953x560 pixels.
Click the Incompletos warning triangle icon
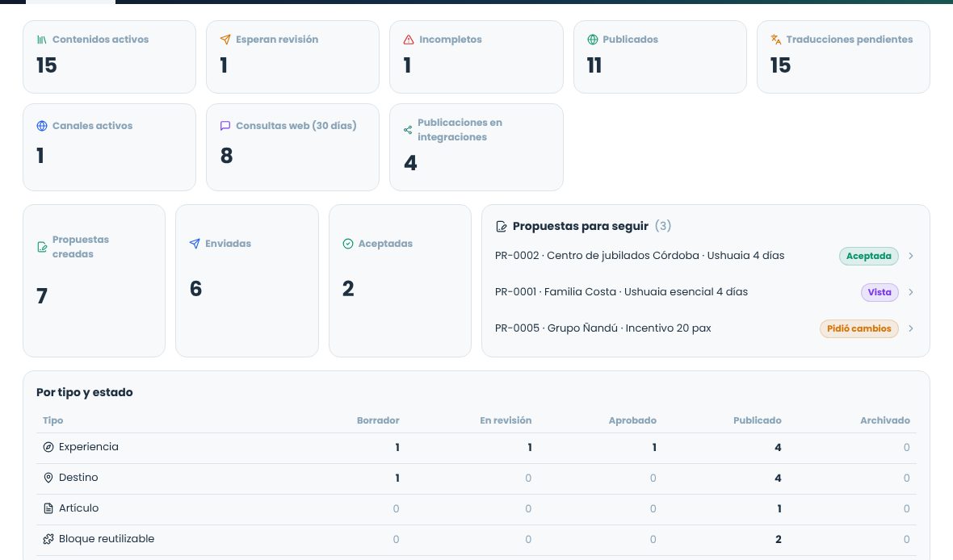409,40
